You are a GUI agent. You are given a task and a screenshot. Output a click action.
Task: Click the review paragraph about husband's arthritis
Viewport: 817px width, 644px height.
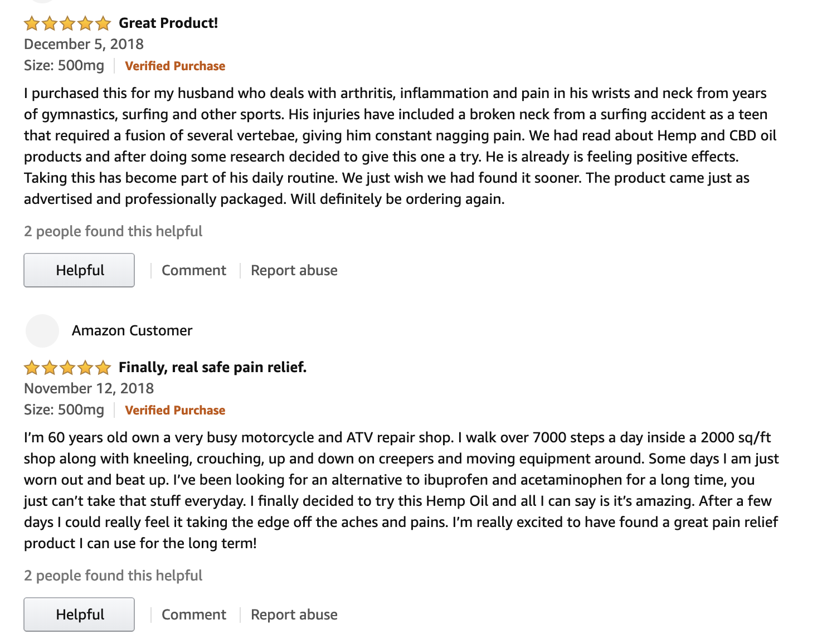coord(400,146)
